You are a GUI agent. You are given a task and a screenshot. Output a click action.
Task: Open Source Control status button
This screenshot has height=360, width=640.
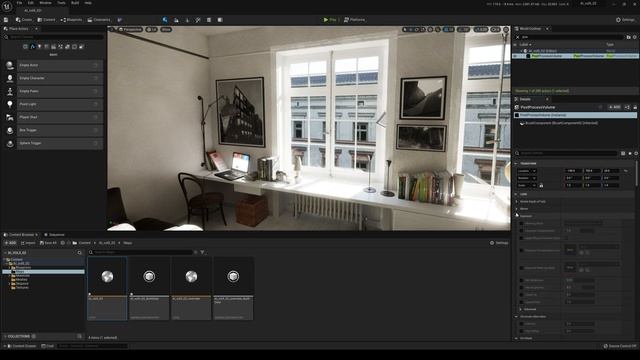620,346
